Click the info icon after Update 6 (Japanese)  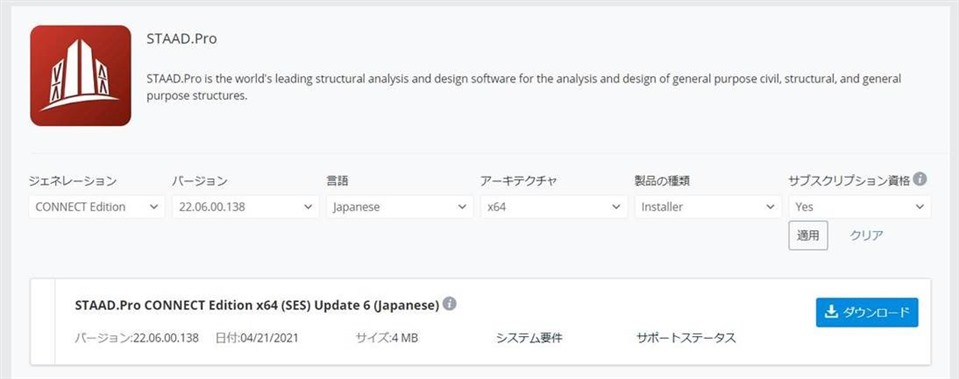[450, 304]
